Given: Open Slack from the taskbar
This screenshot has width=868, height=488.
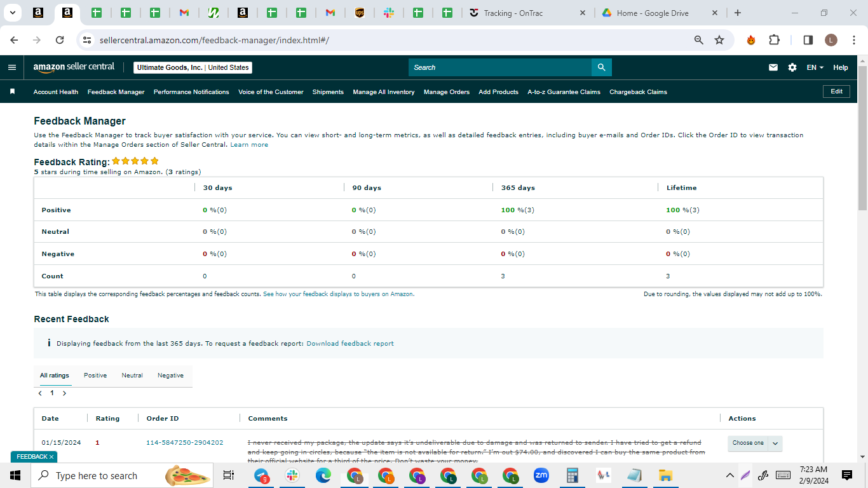Looking at the screenshot, I should [292, 475].
